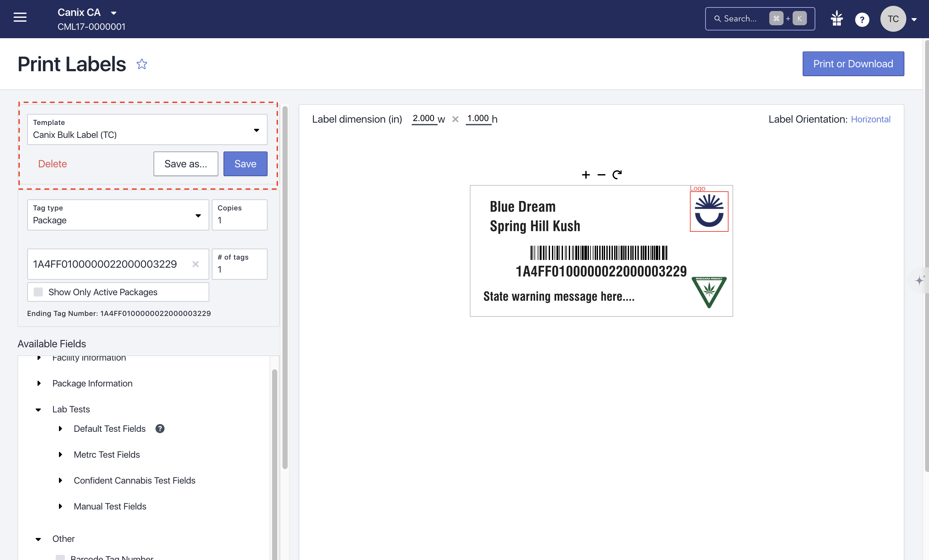Zoom out label preview with minus icon
929x560 pixels.
pyautogui.click(x=602, y=175)
